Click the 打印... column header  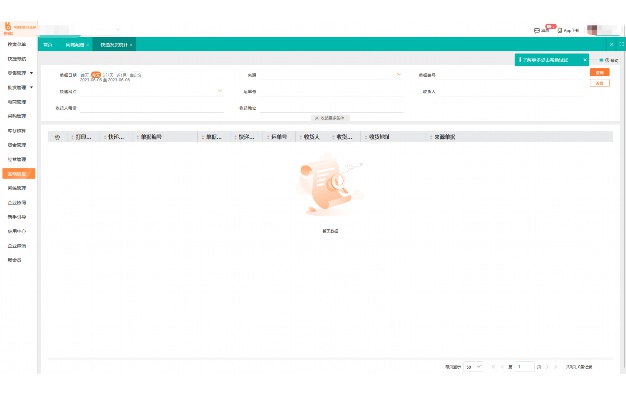[x=83, y=137]
